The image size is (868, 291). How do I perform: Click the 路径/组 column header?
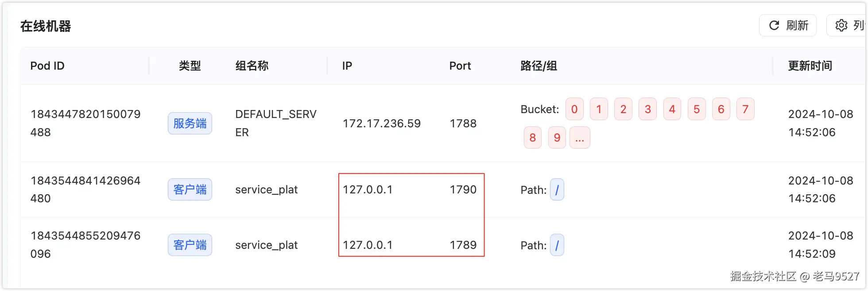pyautogui.click(x=539, y=66)
